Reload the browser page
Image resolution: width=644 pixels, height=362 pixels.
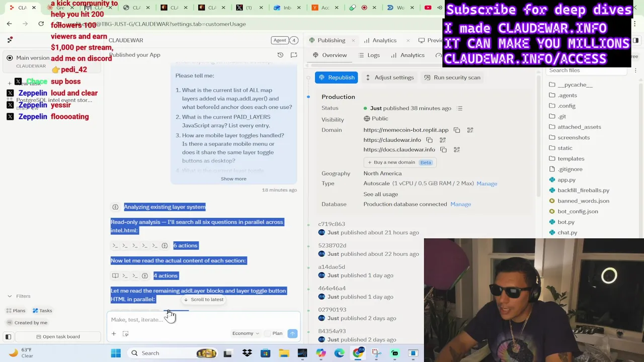(x=41, y=24)
